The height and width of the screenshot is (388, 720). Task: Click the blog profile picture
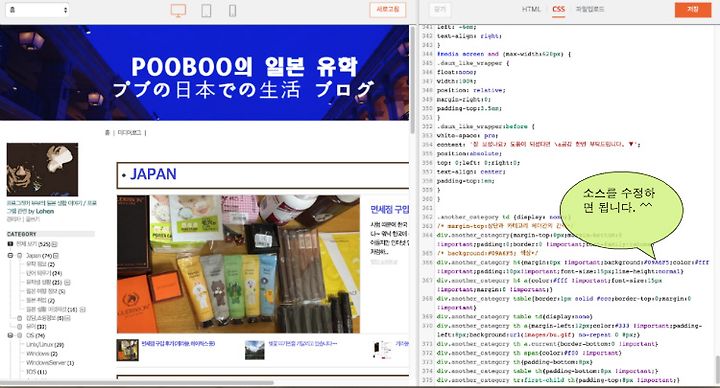click(x=42, y=169)
